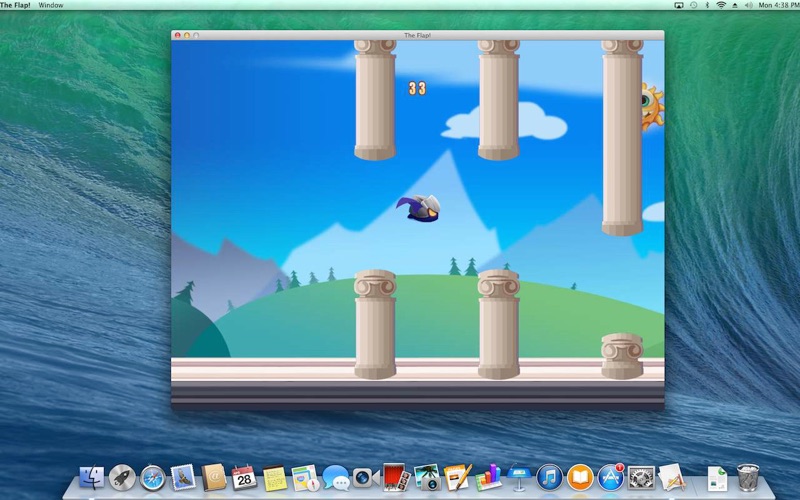
Task: Open Safari from the dock
Action: [x=153, y=478]
